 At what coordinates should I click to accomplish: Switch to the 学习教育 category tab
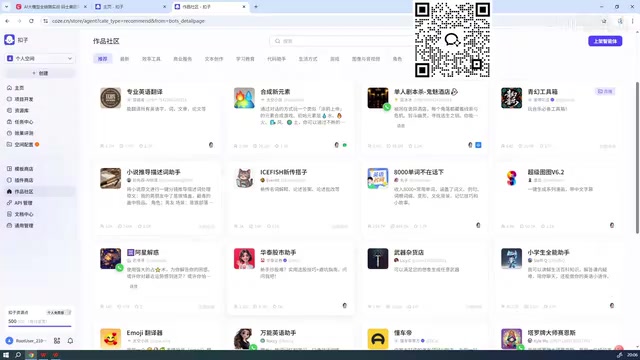[245, 59]
